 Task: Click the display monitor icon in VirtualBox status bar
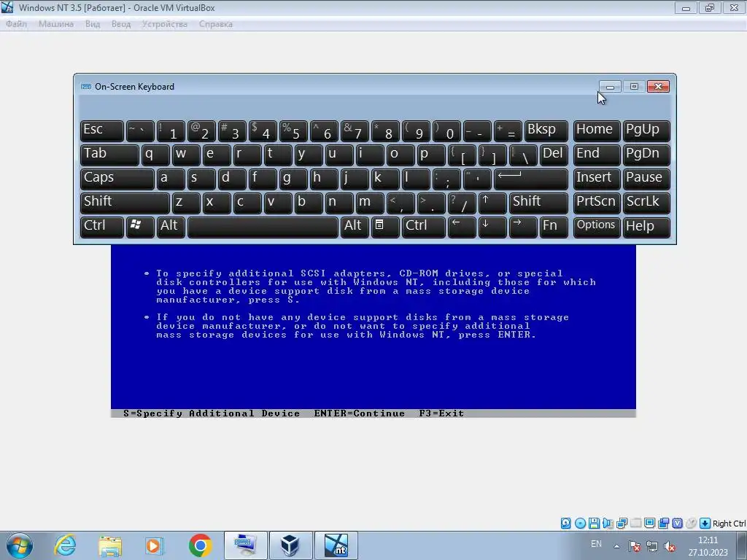click(649, 524)
